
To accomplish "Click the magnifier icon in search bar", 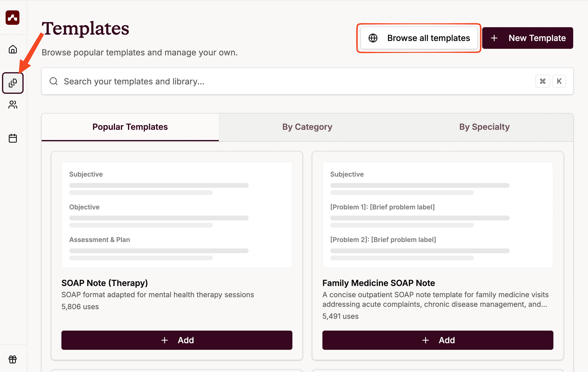I will coord(53,81).
